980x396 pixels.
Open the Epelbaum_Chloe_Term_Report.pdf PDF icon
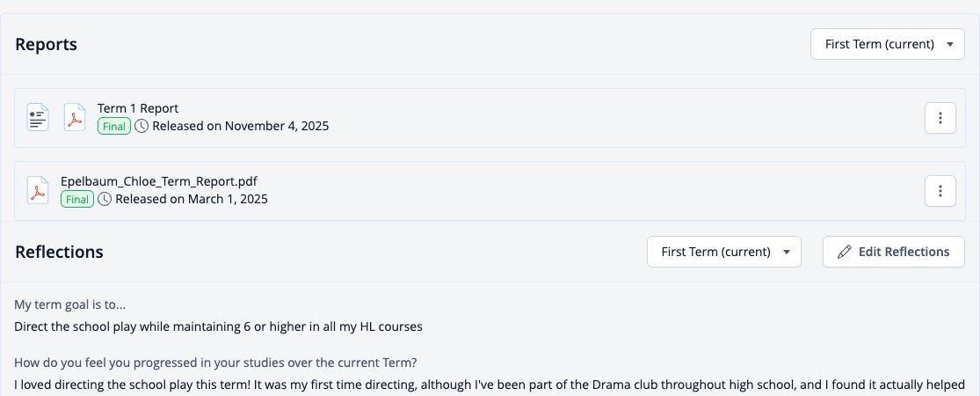(x=38, y=191)
